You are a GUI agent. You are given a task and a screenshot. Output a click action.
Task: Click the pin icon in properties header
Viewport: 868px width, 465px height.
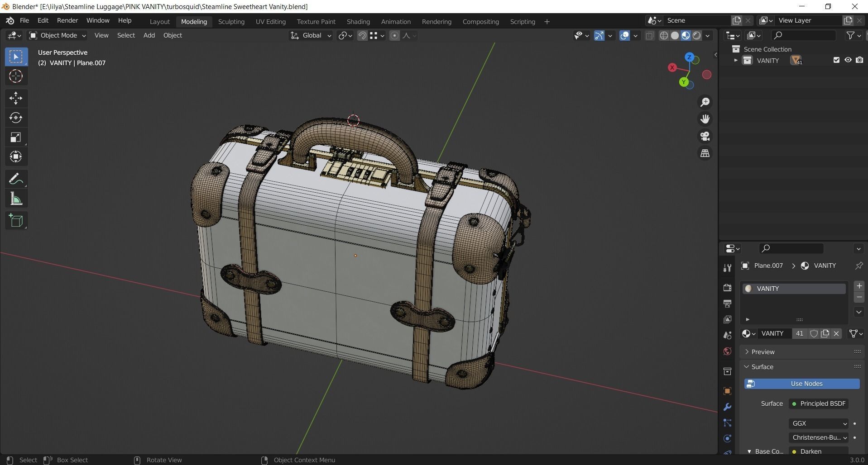click(858, 266)
